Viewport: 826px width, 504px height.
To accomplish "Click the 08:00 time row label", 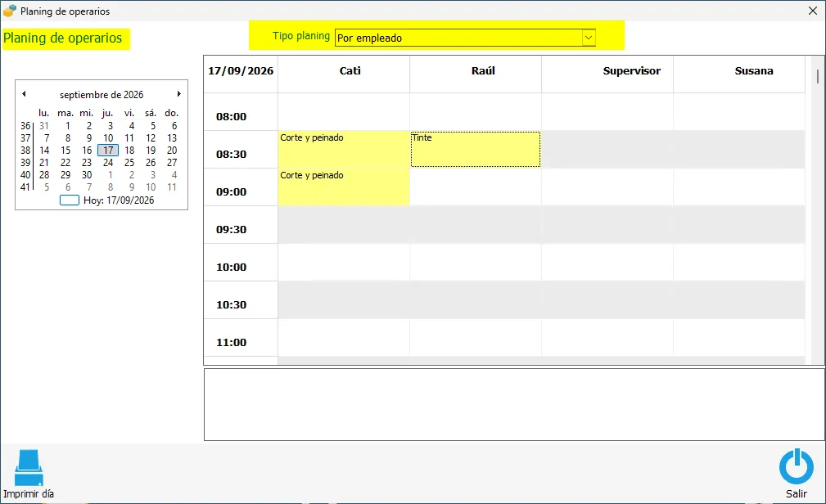I will [231, 116].
